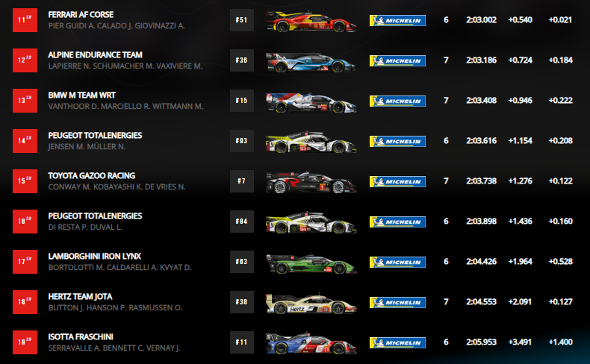The width and height of the screenshot is (590, 364).
Task: Click Michelin logo in Ferrari AF Corse row
Action: tap(397, 20)
